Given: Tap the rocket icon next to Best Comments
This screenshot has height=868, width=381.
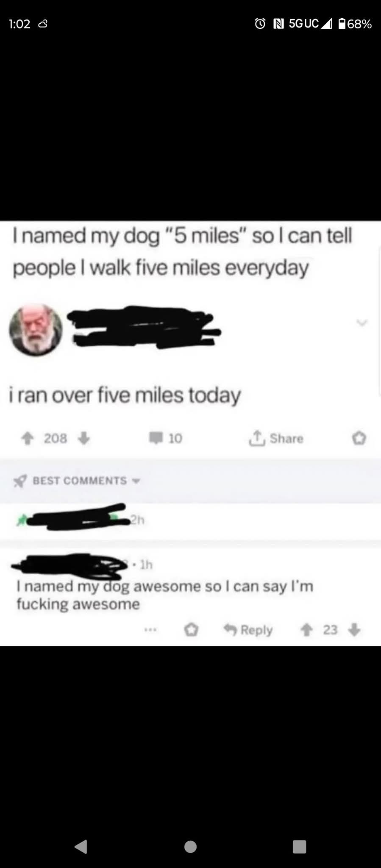Looking at the screenshot, I should coord(20,481).
